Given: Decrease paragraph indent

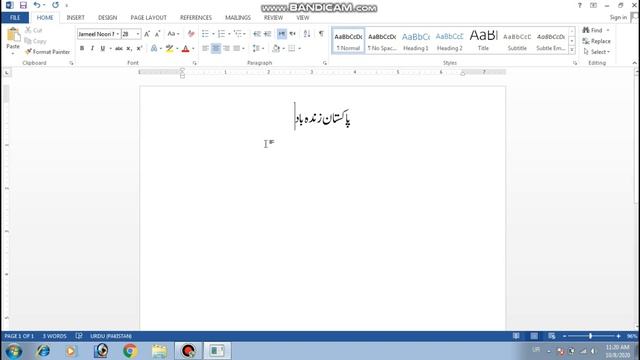Looking at the screenshot, I should 257,34.
